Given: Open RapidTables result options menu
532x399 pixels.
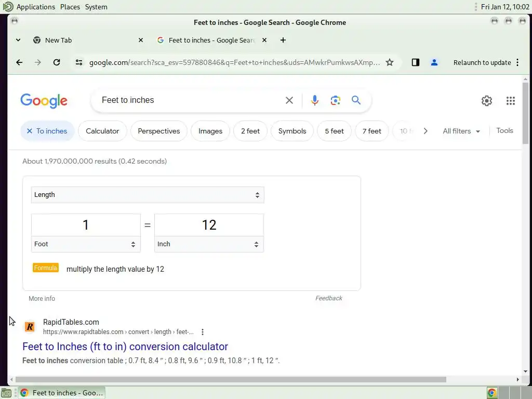Looking at the screenshot, I should pyautogui.click(x=203, y=332).
